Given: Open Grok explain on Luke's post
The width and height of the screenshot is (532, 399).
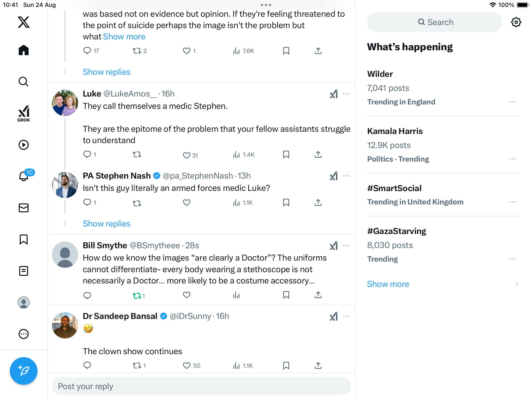Looking at the screenshot, I should pyautogui.click(x=333, y=94).
